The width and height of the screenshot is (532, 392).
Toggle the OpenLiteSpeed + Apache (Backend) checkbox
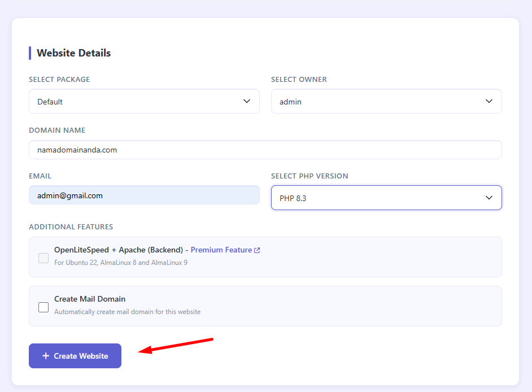[43, 258]
